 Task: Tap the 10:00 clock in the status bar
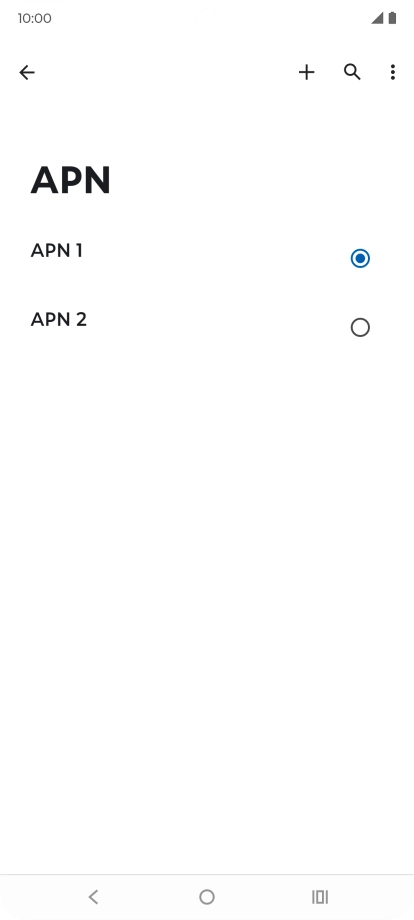[35, 18]
